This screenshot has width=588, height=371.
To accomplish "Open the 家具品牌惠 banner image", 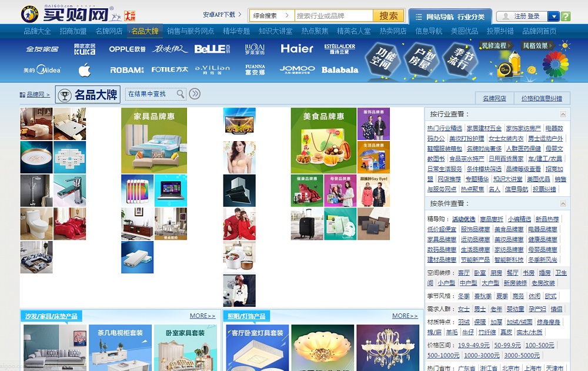I will point(153,141).
